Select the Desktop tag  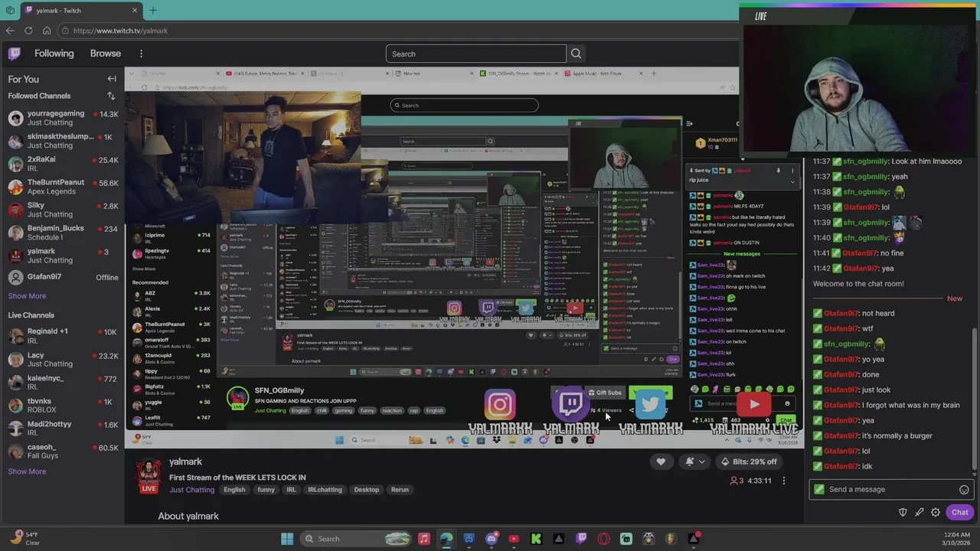[366, 490]
